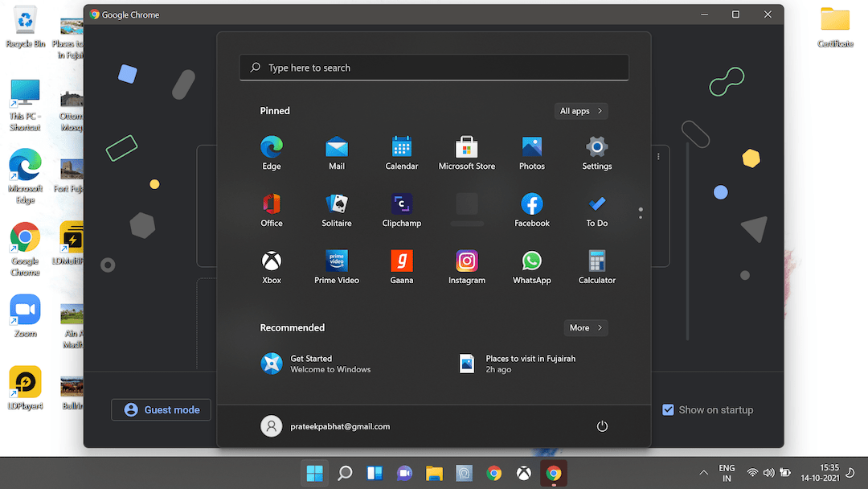Select the Google Chrome desktop shortcut
868x489 pixels.
[x=25, y=249]
